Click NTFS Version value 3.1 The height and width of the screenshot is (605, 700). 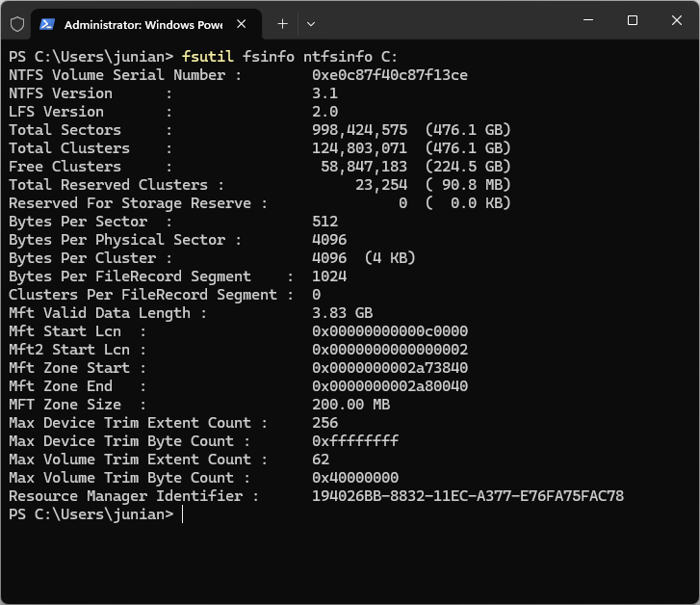point(325,93)
